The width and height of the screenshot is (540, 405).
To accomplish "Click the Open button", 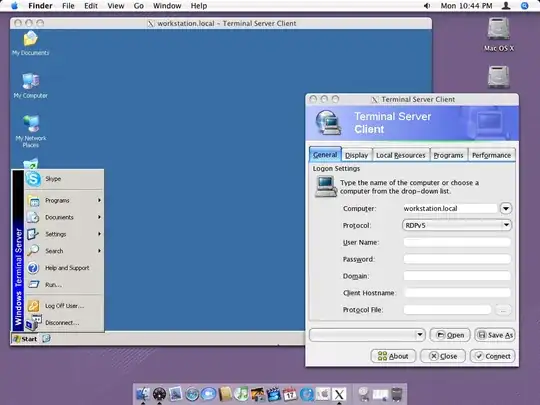I will (450, 335).
